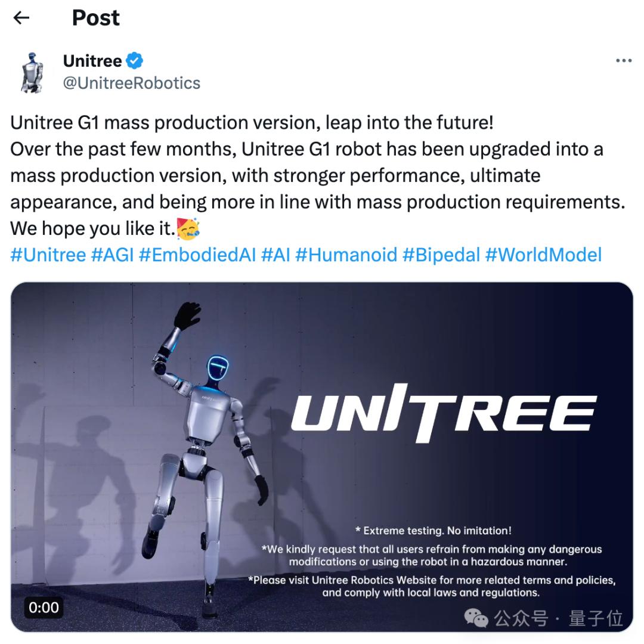Open the #WorldModel hashtag
The image size is (644, 644).
pos(543,255)
